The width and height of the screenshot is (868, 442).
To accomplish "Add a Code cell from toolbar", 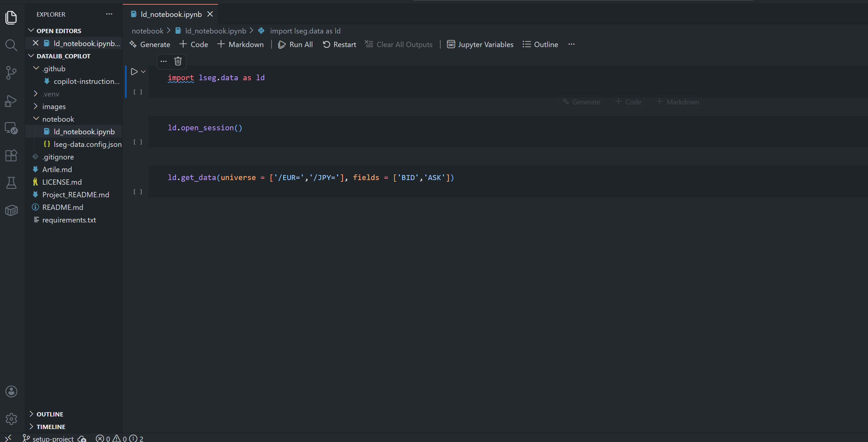I will 194,44.
